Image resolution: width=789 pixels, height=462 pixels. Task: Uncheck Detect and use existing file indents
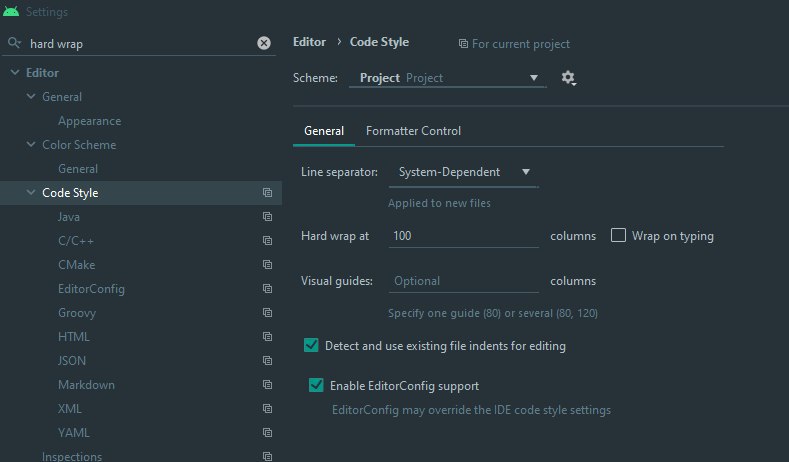click(x=311, y=345)
